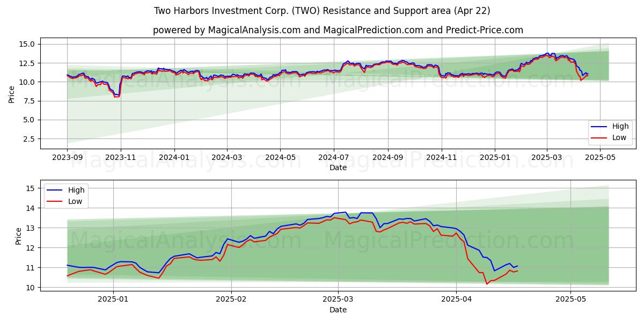Click the '2024-03' x-axis label on top chart
Image resolution: width=644 pixels, height=322 pixels.
click(x=227, y=158)
